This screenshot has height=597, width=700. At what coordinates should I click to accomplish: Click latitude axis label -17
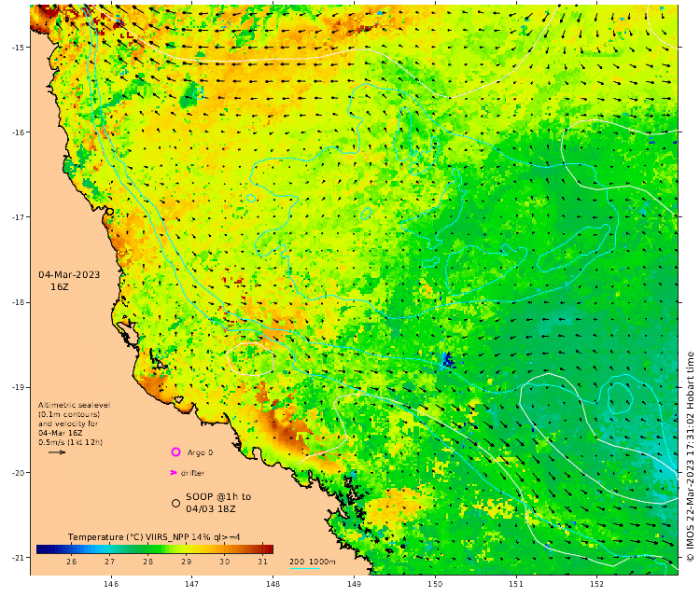click(20, 217)
